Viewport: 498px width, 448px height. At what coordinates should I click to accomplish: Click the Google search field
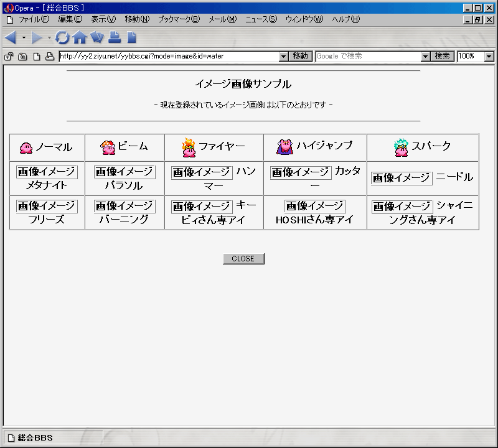tap(369, 56)
